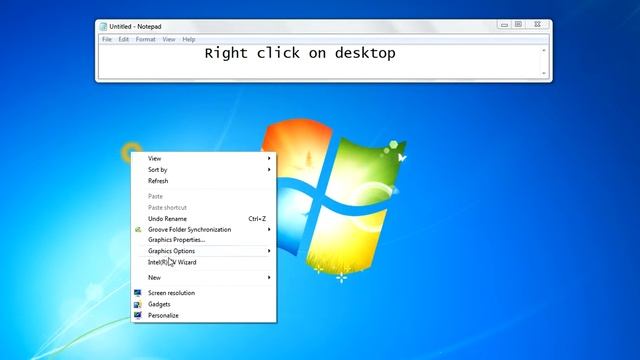Click the Gadgets icon in the menu

click(138, 304)
